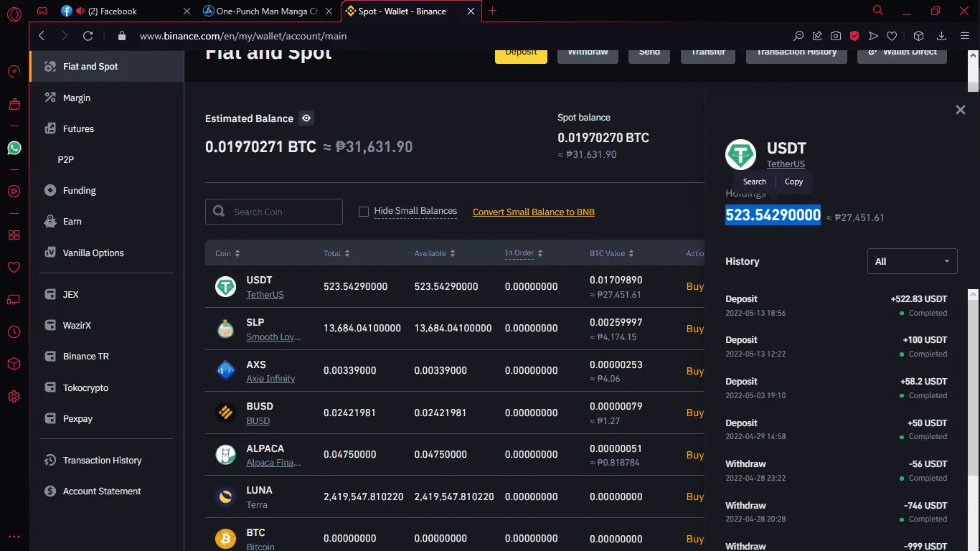Sort table by the Total column
980x551 pixels.
point(336,253)
